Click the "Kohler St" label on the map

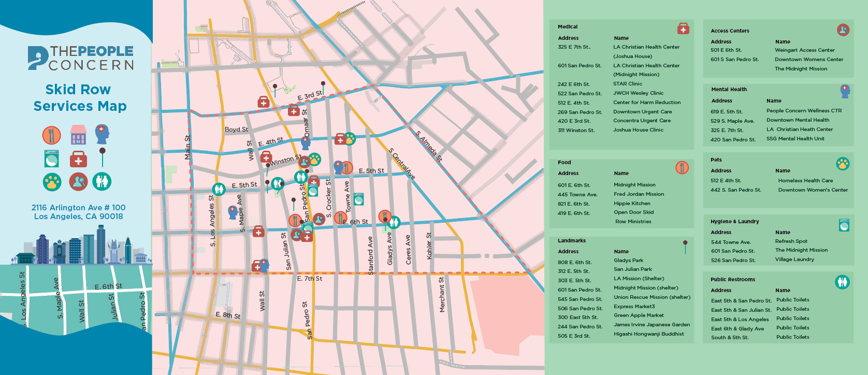(x=429, y=246)
